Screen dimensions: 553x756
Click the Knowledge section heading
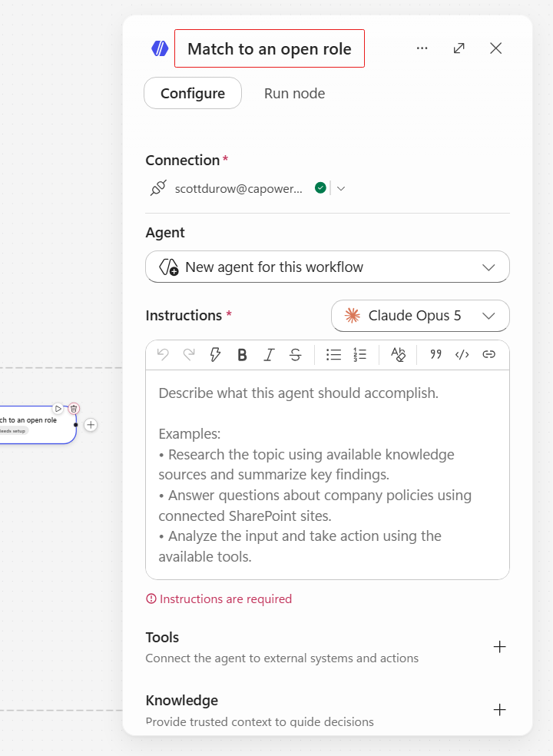(182, 700)
